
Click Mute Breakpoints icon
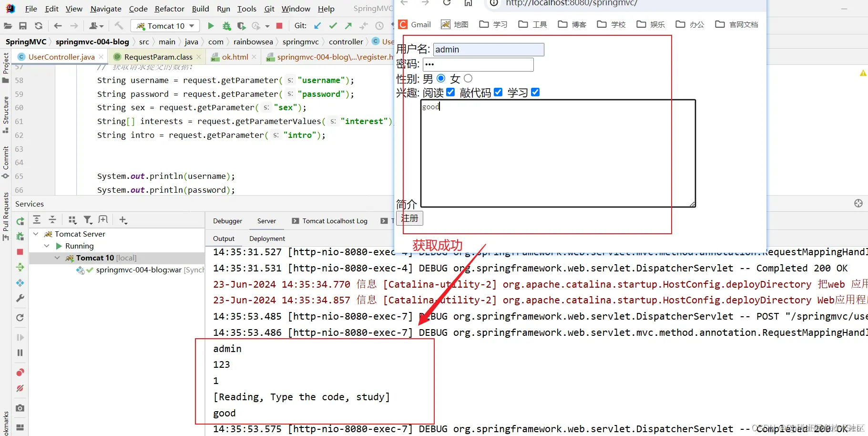[x=20, y=388]
